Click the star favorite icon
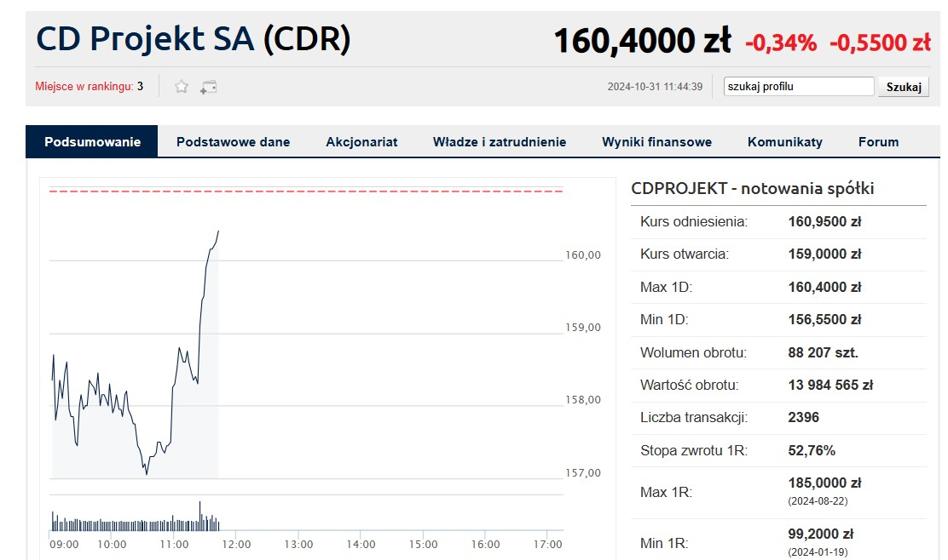Screen dimensions: 948x560 tap(181, 86)
